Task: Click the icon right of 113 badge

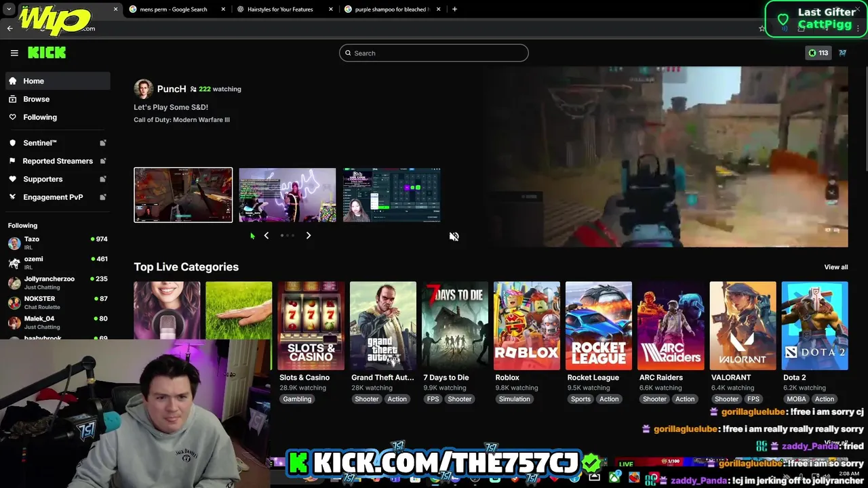Action: pyautogui.click(x=842, y=53)
